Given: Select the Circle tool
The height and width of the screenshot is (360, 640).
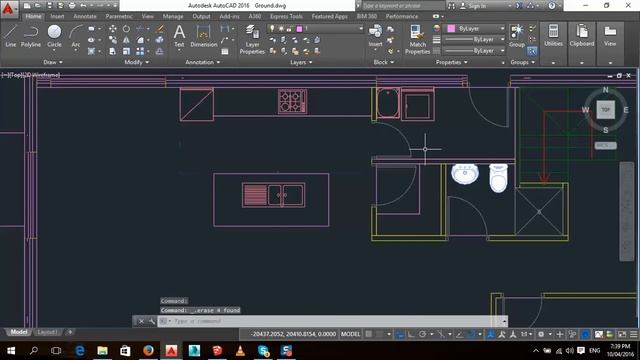Looking at the screenshot, I should [54, 36].
